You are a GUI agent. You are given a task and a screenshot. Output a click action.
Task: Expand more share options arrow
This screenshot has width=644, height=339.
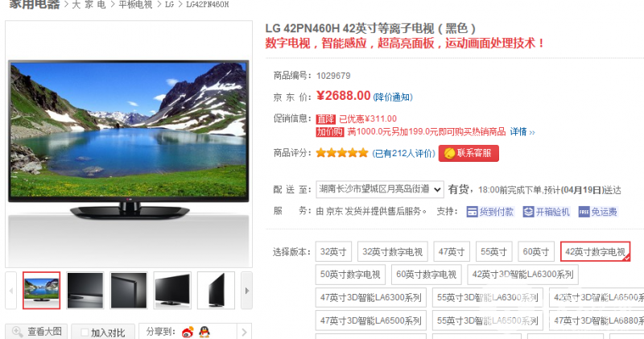244,332
